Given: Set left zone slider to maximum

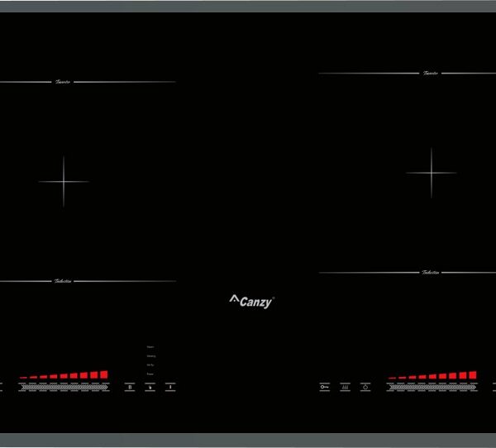Looking at the screenshot, I should (105, 387).
